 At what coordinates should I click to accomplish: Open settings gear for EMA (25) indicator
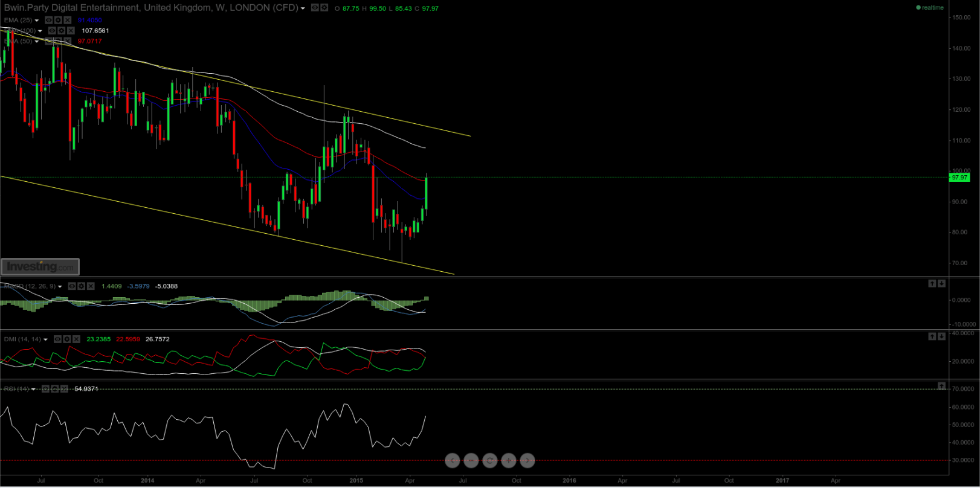point(58,20)
